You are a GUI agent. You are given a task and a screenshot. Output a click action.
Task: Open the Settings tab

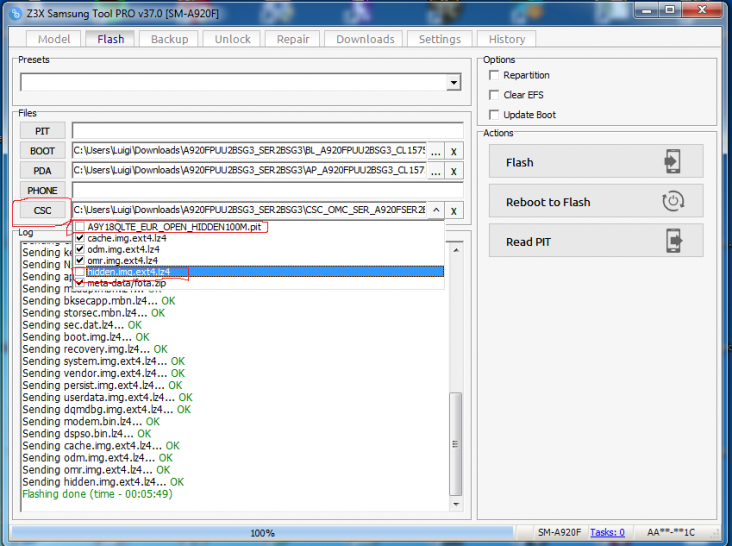[x=439, y=39]
